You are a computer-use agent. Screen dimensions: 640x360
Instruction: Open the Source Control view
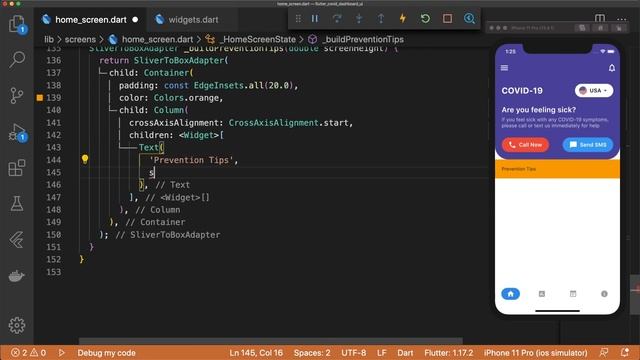(x=17, y=96)
